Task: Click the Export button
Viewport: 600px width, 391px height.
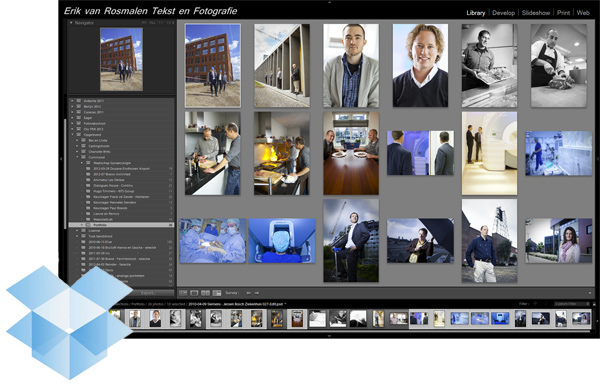Action: click(x=148, y=293)
